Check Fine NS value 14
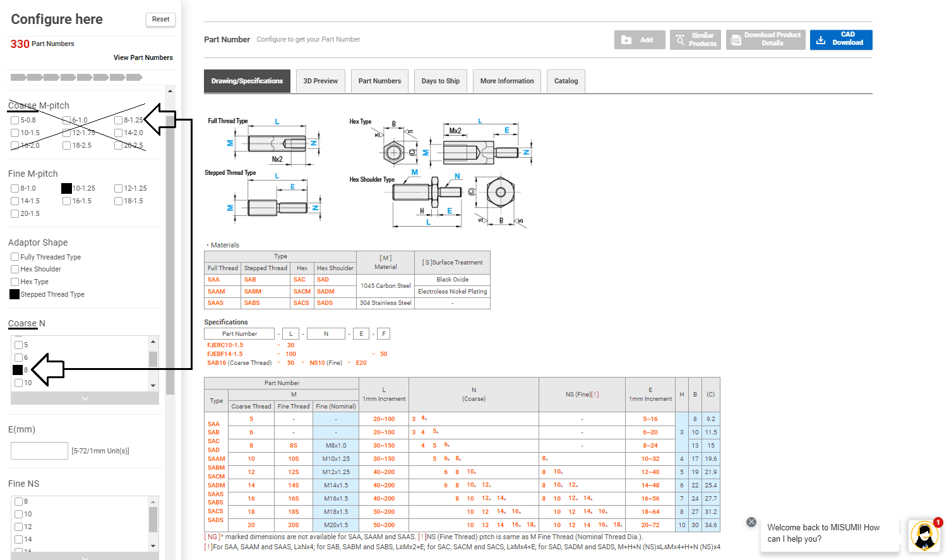 tap(19, 539)
